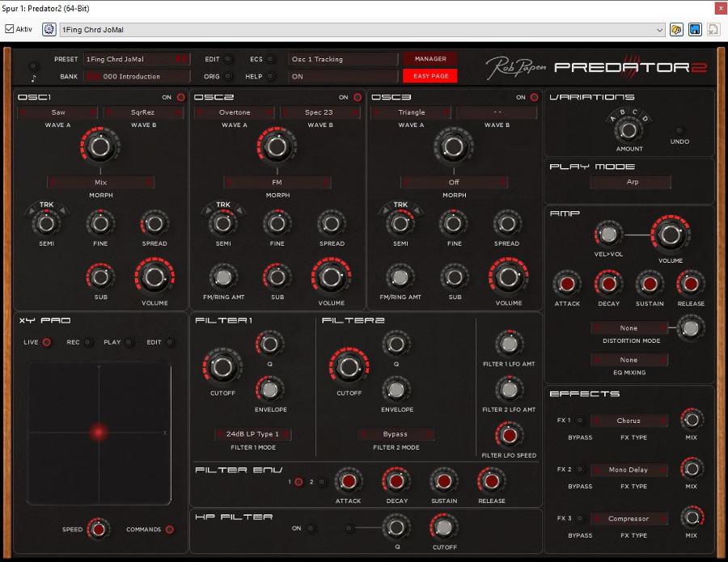Viewport: 728px width, 562px height.
Task: Advance to next preset with red right arrow
Action: (x=184, y=59)
